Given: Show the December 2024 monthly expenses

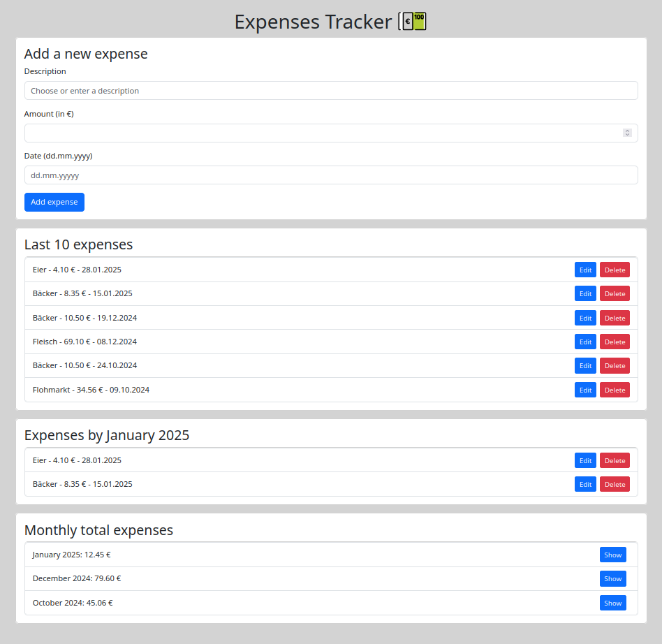Looking at the screenshot, I should coord(612,578).
